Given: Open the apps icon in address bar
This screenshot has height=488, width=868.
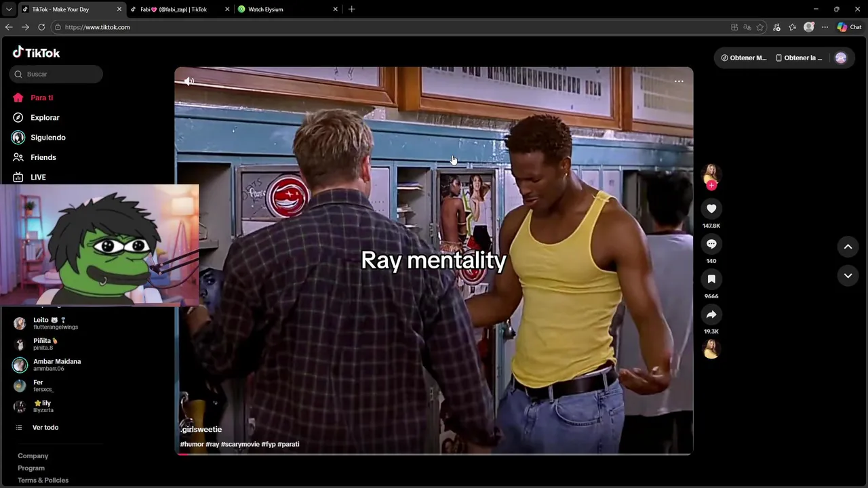Looking at the screenshot, I should 734,27.
